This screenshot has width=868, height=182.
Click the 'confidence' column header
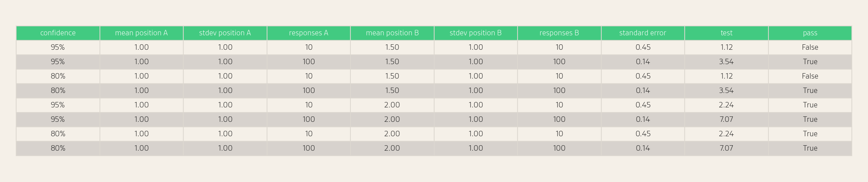tap(58, 33)
